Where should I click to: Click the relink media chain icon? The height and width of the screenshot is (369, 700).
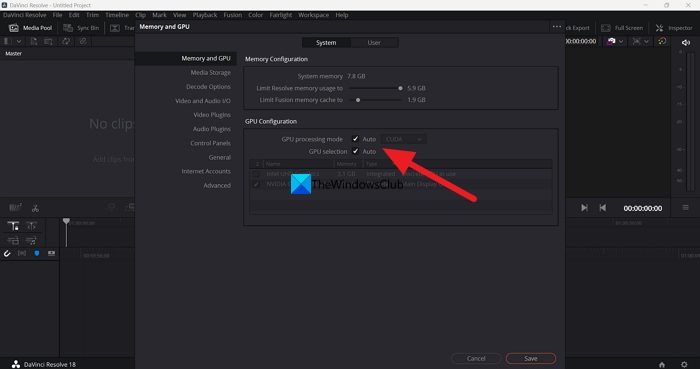click(x=83, y=41)
